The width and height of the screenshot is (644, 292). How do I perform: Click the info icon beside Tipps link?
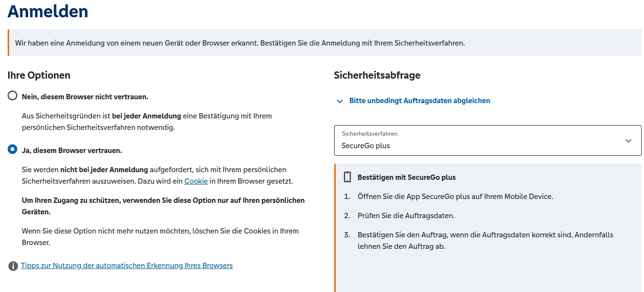tap(13, 266)
